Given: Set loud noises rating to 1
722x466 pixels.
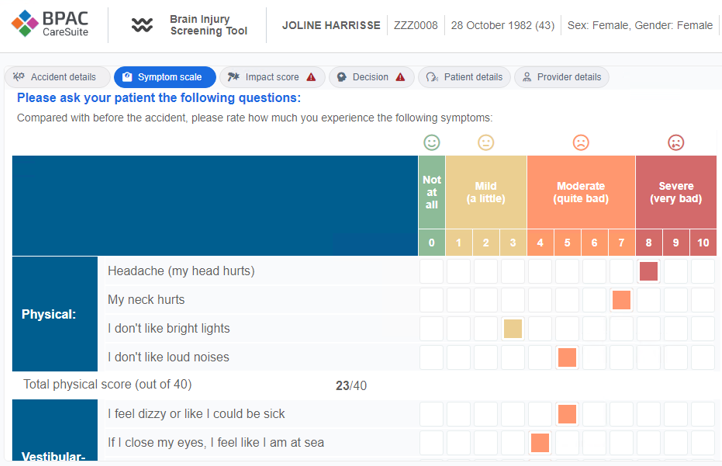Looking at the screenshot, I should (x=458, y=357).
